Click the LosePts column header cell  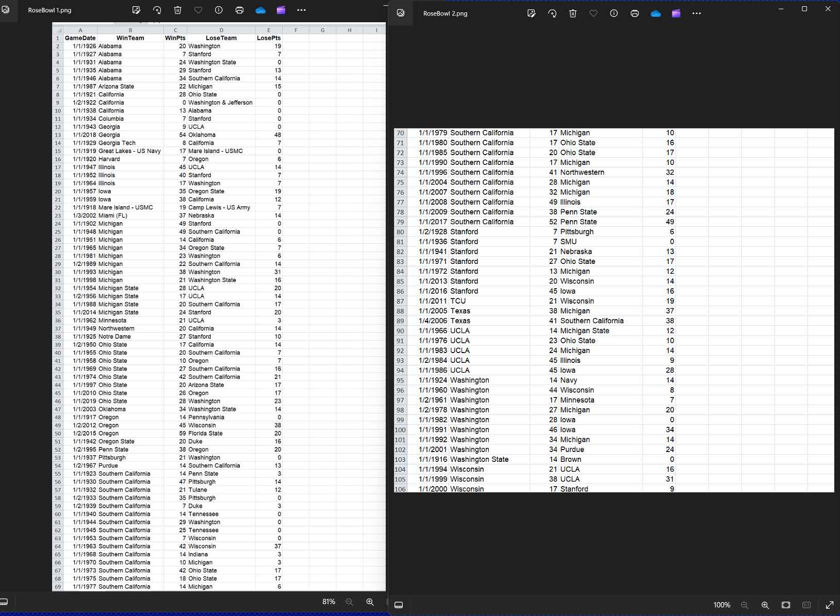pyautogui.click(x=269, y=38)
